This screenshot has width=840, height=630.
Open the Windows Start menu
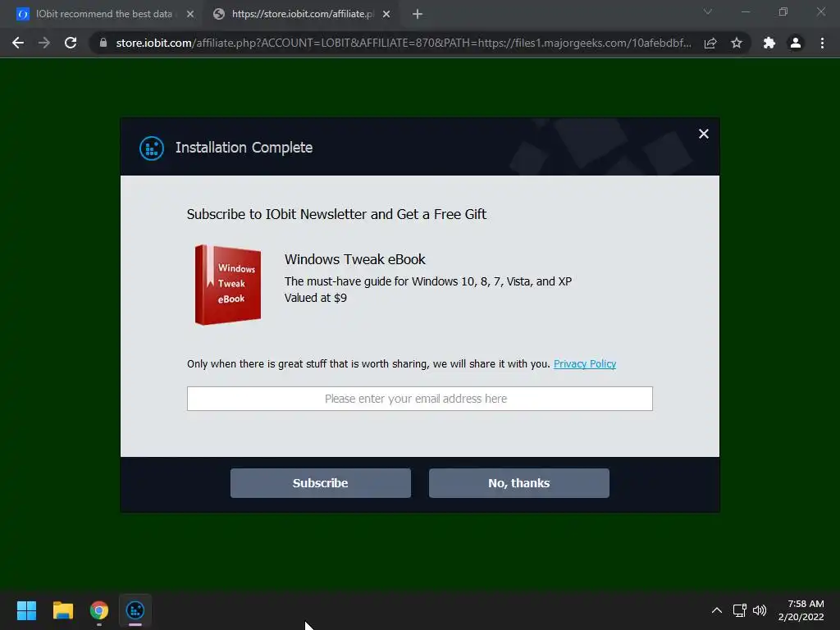(26, 610)
